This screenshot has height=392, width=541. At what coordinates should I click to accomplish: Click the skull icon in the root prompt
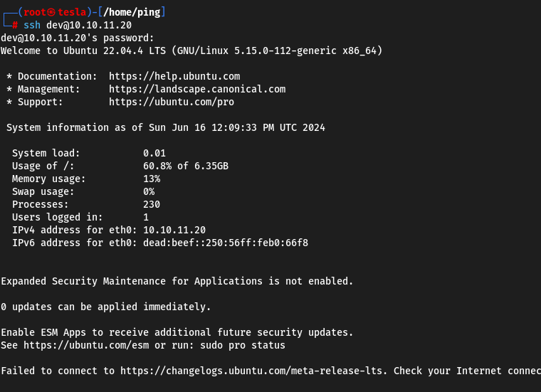click(x=51, y=12)
